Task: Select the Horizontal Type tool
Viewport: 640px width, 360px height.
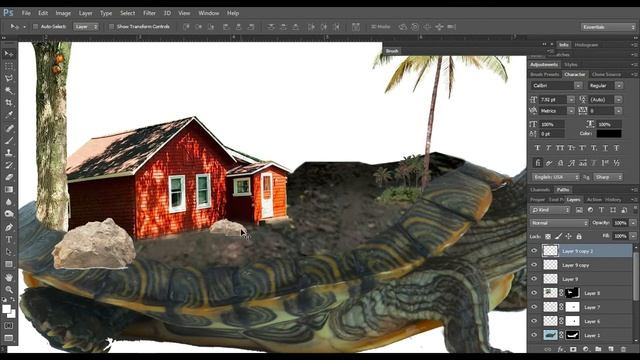Action: click(9, 240)
